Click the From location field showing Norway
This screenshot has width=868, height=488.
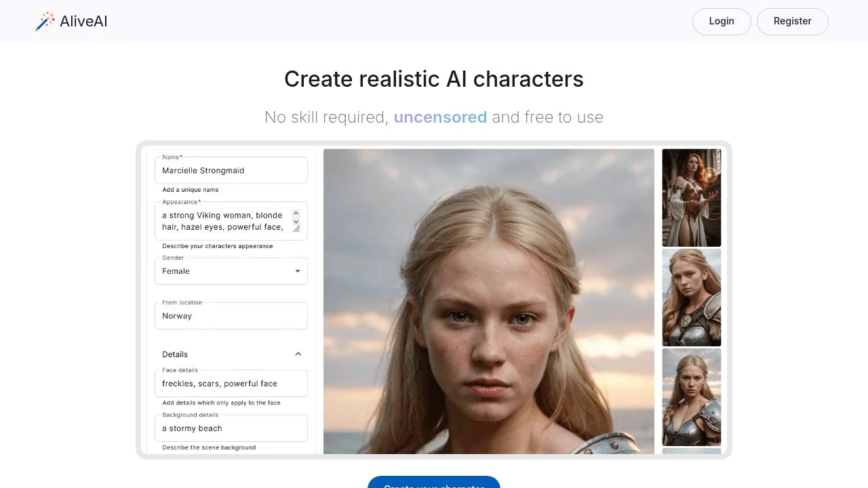click(231, 315)
